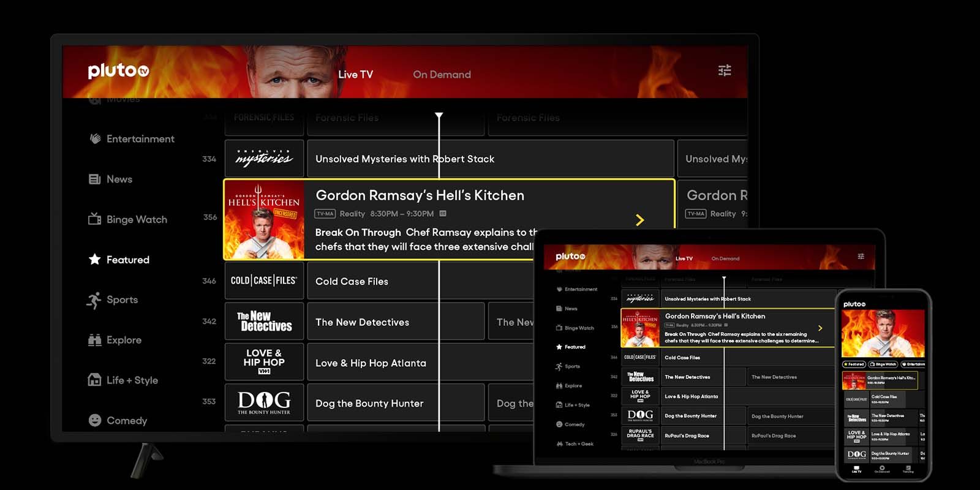Tap On Demand icon in phone bottom bar
Image resolution: width=980 pixels, height=490 pixels.
[882, 469]
